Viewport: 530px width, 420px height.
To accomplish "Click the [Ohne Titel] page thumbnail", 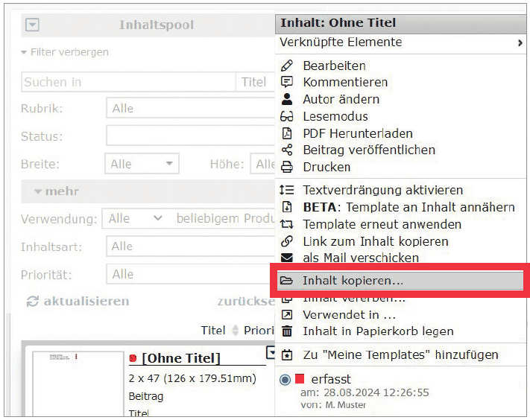I will (x=78, y=384).
